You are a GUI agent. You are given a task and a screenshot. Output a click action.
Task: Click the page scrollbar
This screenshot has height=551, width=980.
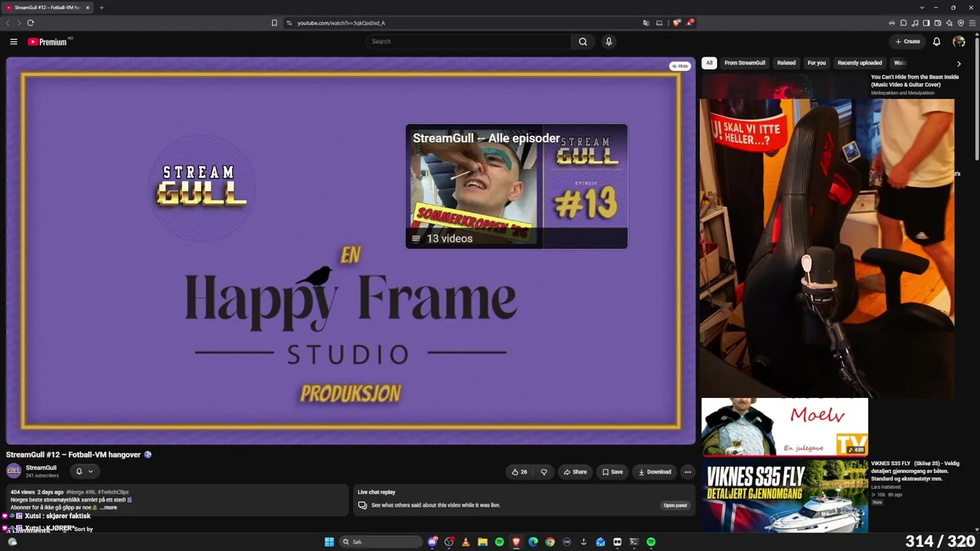(x=977, y=99)
